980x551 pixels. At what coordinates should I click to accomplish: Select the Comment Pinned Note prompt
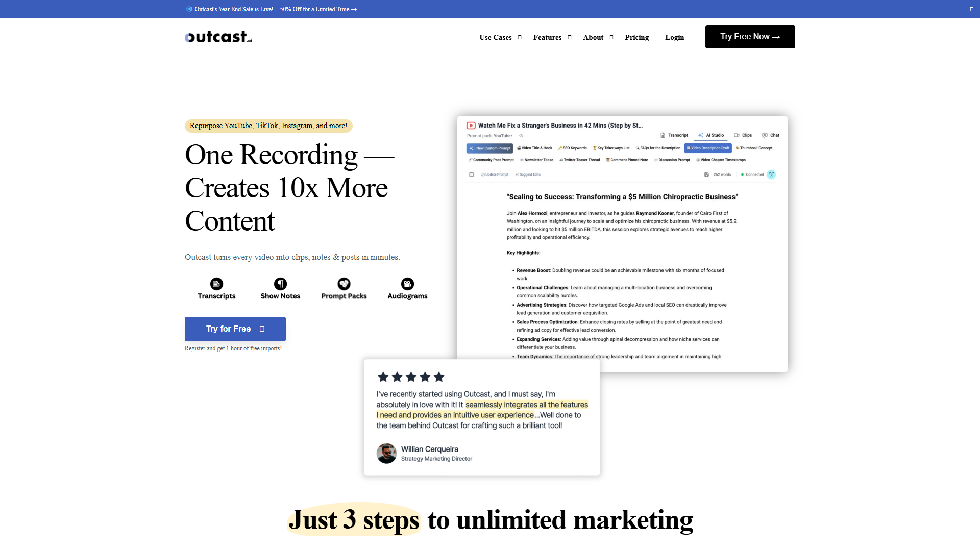click(x=627, y=160)
